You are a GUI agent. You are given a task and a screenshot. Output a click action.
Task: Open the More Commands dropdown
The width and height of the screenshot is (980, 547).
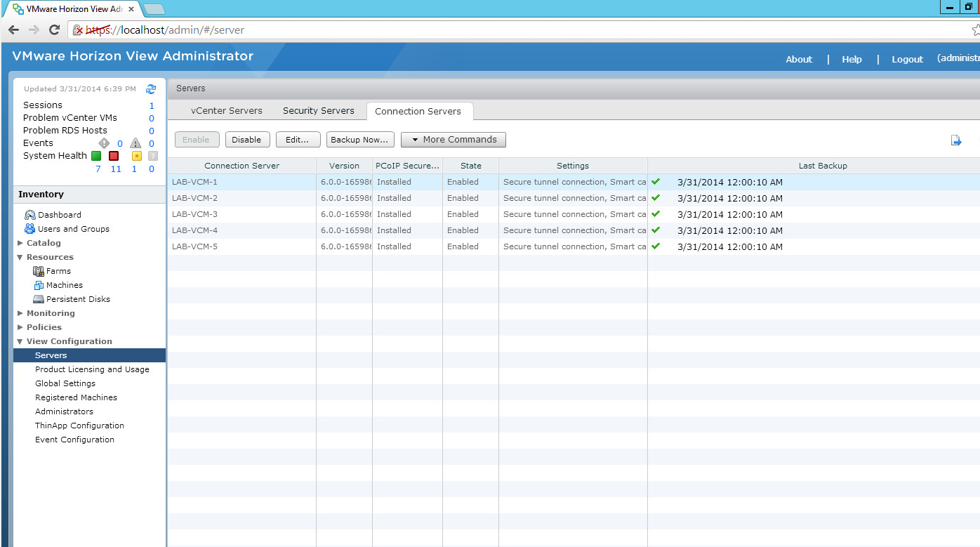click(x=453, y=140)
